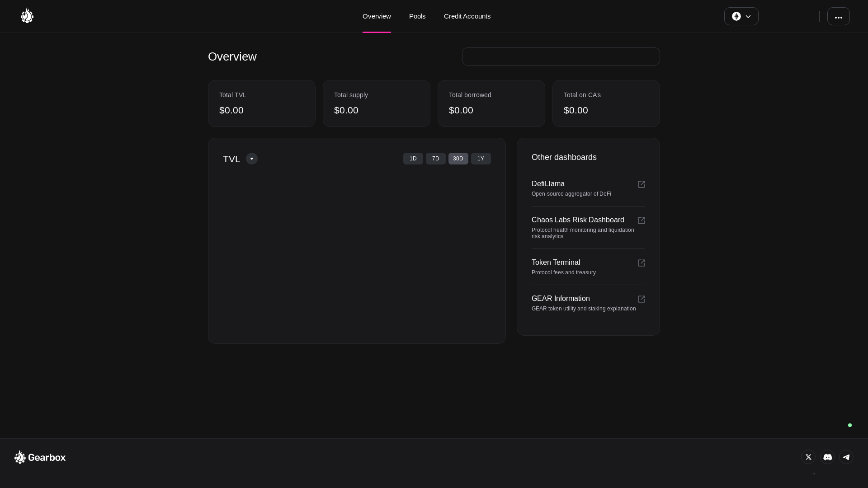
Task: Open the Telegram channel icon
Action: click(x=846, y=457)
